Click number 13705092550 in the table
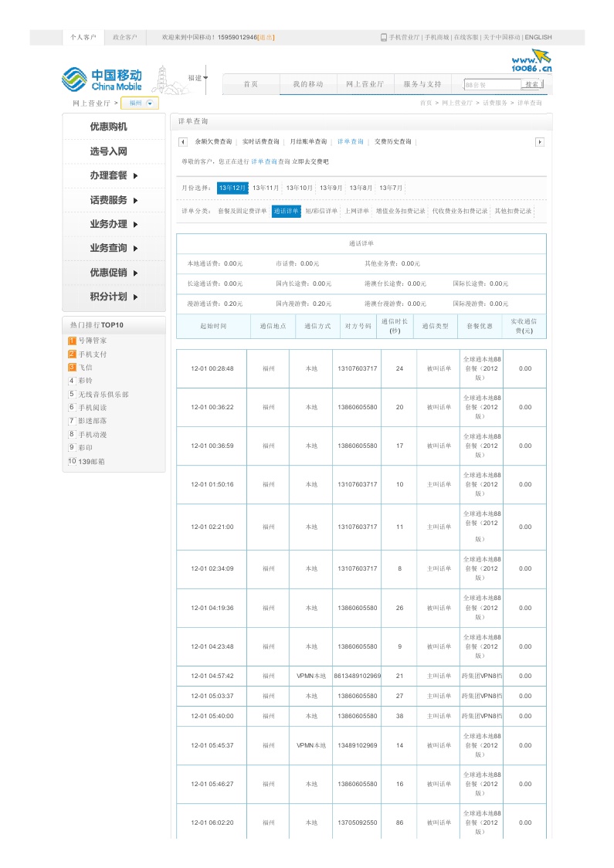 (358, 822)
